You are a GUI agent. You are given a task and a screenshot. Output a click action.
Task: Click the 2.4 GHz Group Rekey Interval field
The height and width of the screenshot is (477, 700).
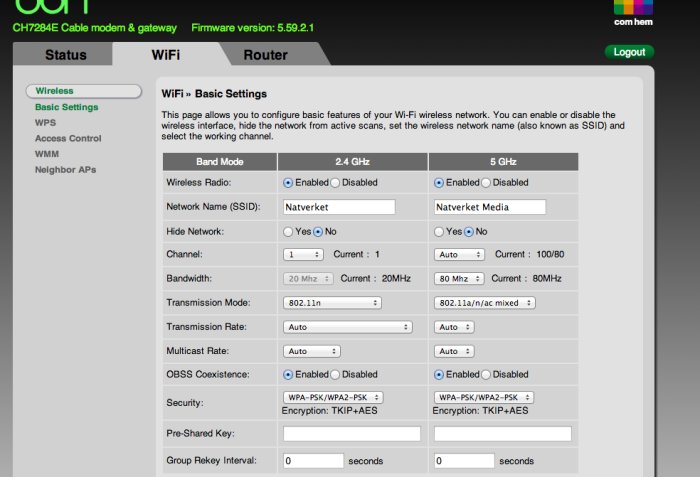click(313, 460)
